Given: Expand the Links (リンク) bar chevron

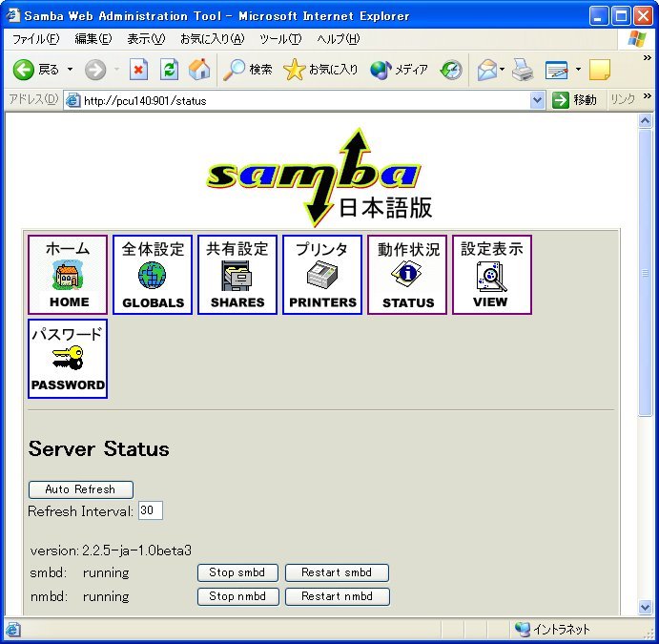Looking at the screenshot, I should pyautogui.click(x=648, y=96).
